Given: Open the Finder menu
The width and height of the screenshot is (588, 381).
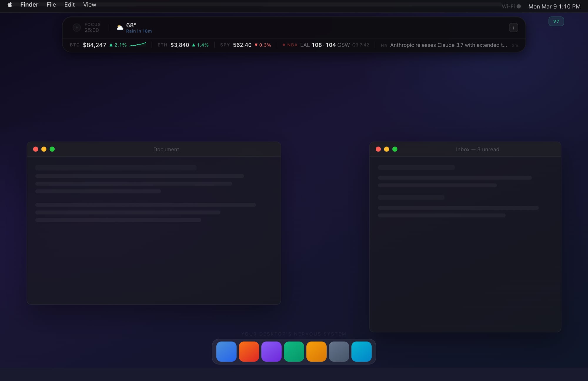Looking at the screenshot, I should 29,5.
